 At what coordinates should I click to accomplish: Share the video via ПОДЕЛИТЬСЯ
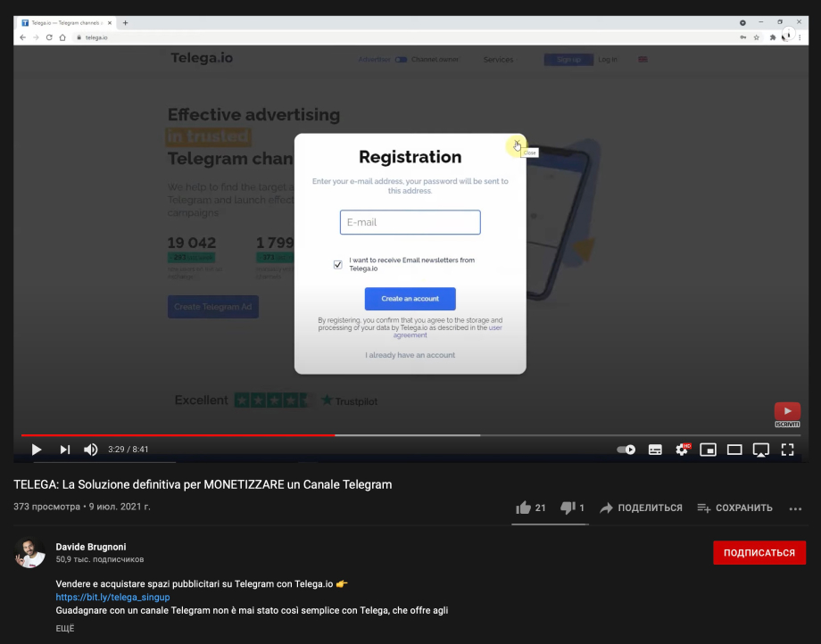tap(641, 508)
